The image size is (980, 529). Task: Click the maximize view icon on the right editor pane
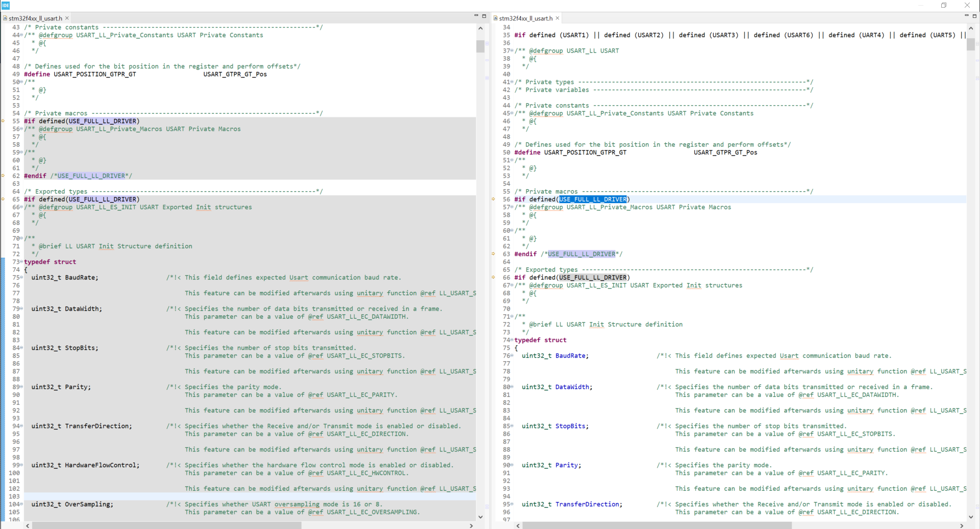click(x=974, y=16)
